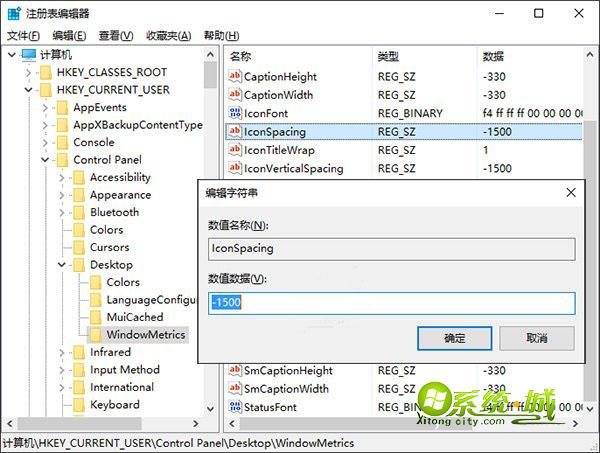
Task: Click values pane scrollbar up arrow
Action: [590, 55]
